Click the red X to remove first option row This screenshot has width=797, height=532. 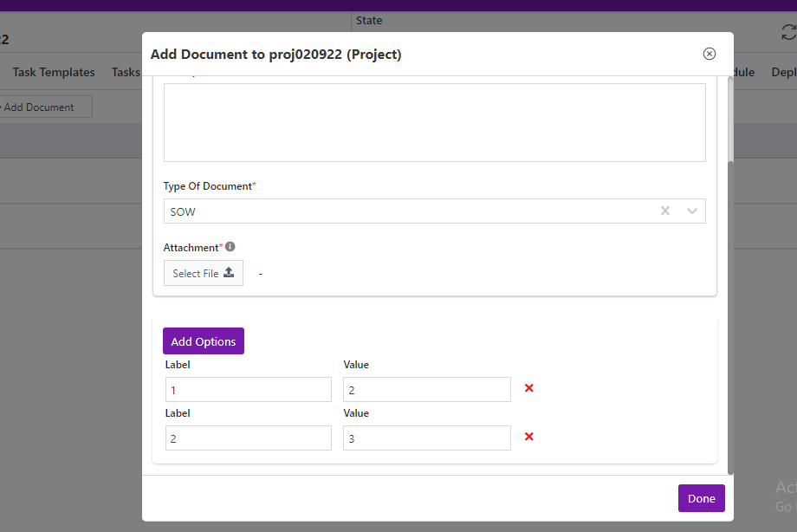[x=528, y=388]
